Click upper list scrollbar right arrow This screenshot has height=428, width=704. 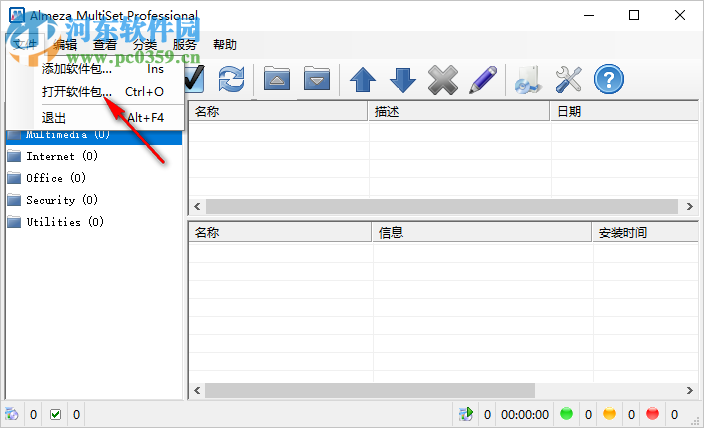tap(690, 207)
